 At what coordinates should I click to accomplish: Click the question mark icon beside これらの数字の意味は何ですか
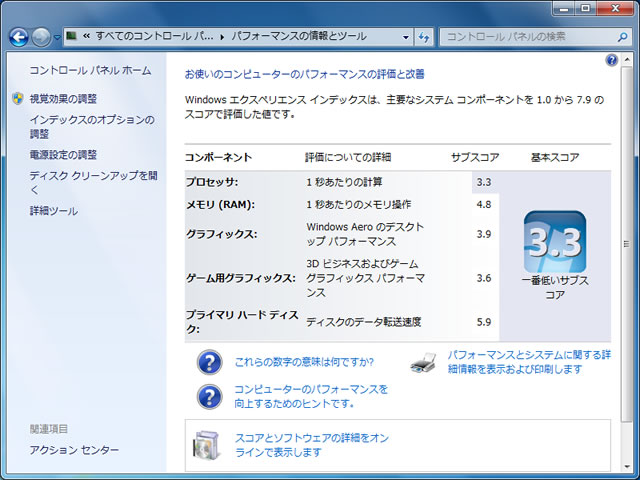coord(209,362)
